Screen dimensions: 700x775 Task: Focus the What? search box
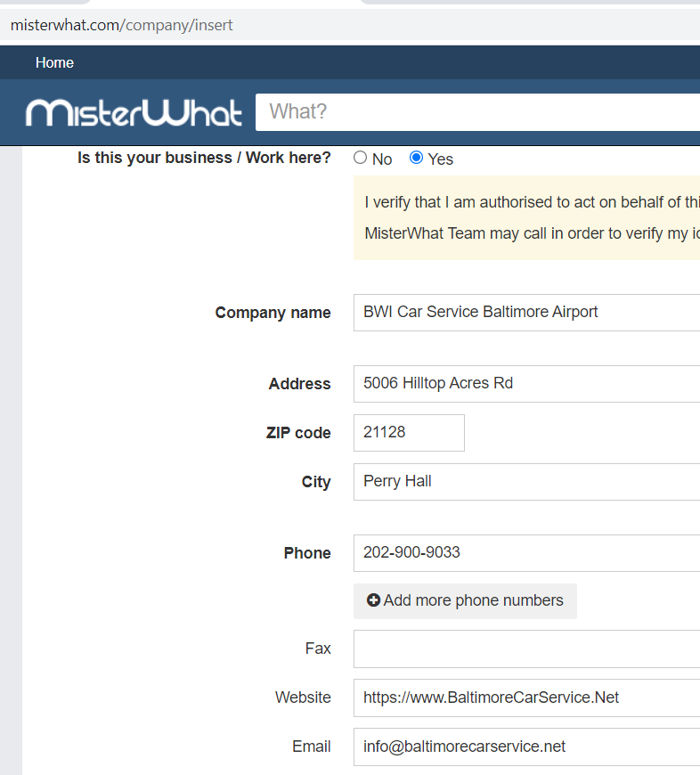click(477, 112)
